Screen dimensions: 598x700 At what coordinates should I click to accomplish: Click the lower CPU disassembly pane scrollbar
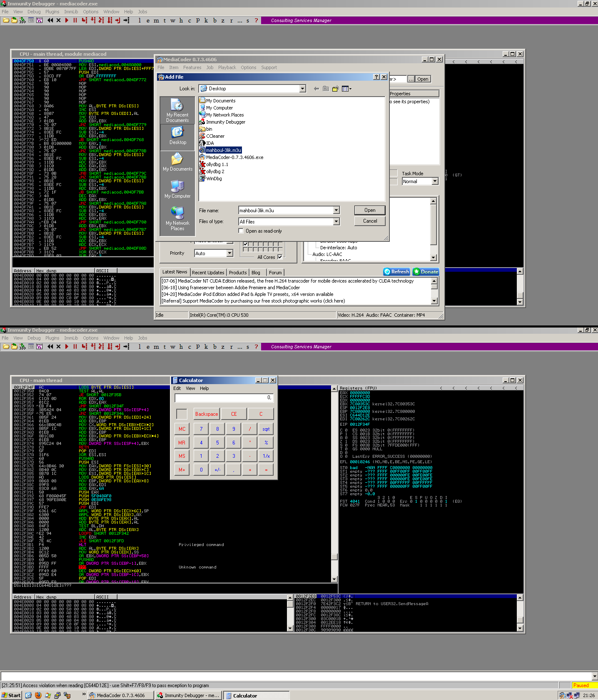334,484
